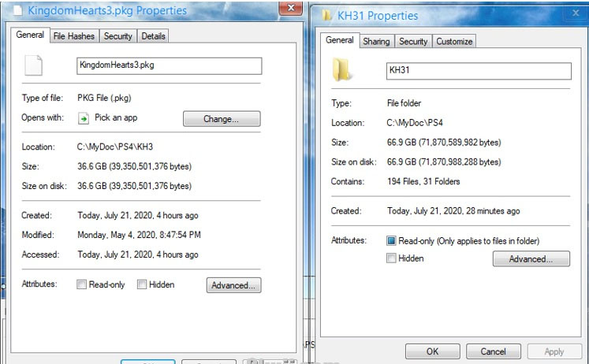Click 'Pick an app' text
Viewport: 589px width, 364px height.
point(116,117)
